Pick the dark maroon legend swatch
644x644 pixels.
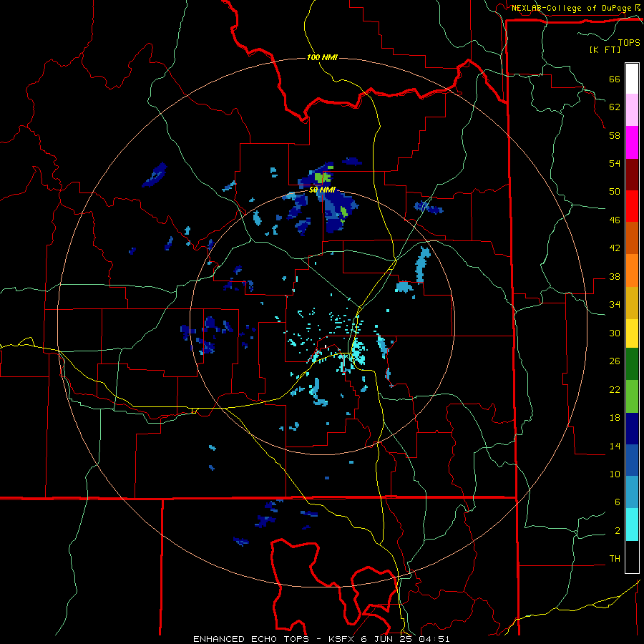pos(632,175)
